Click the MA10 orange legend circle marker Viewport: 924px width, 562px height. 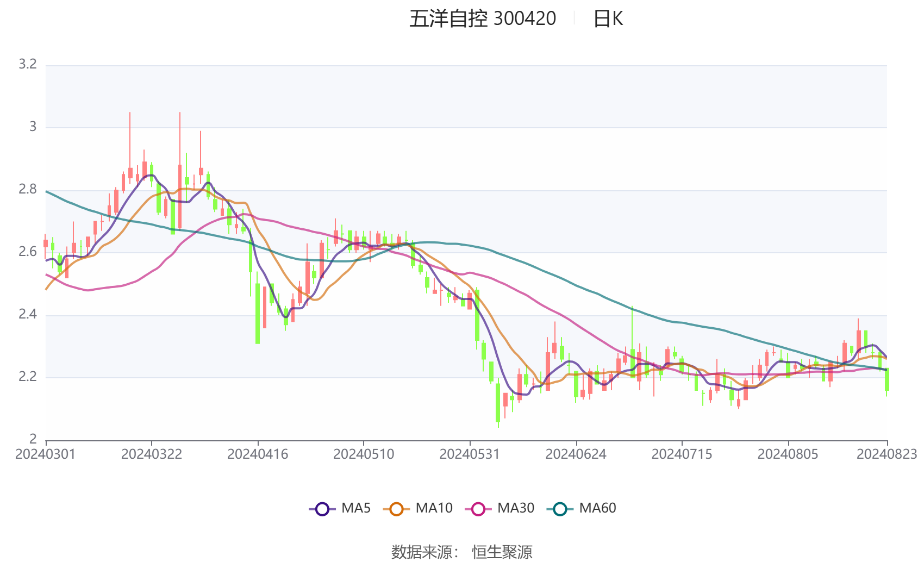(396, 509)
